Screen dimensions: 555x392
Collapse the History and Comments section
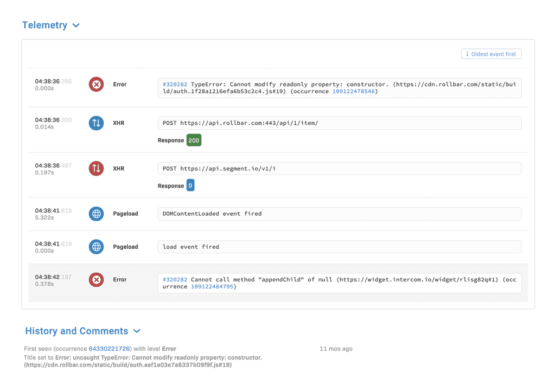pyautogui.click(x=136, y=331)
